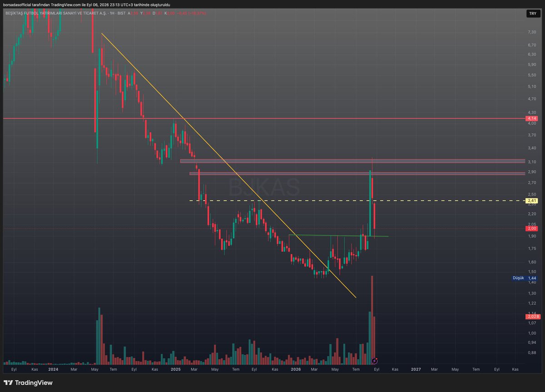Select the 4,14 red price label
This screenshot has width=545, height=392.
pyautogui.click(x=532, y=118)
